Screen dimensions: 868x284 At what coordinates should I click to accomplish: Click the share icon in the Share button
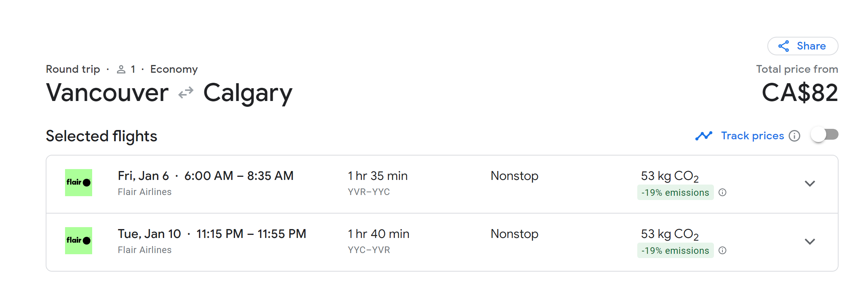[784, 46]
